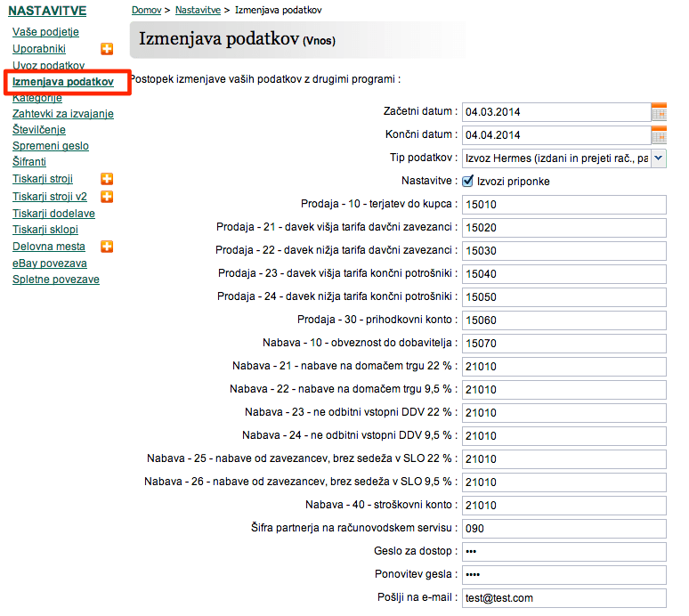Click Nabava 23 ne odbitni DDV field
The height and width of the screenshot is (616, 689).
564,413
